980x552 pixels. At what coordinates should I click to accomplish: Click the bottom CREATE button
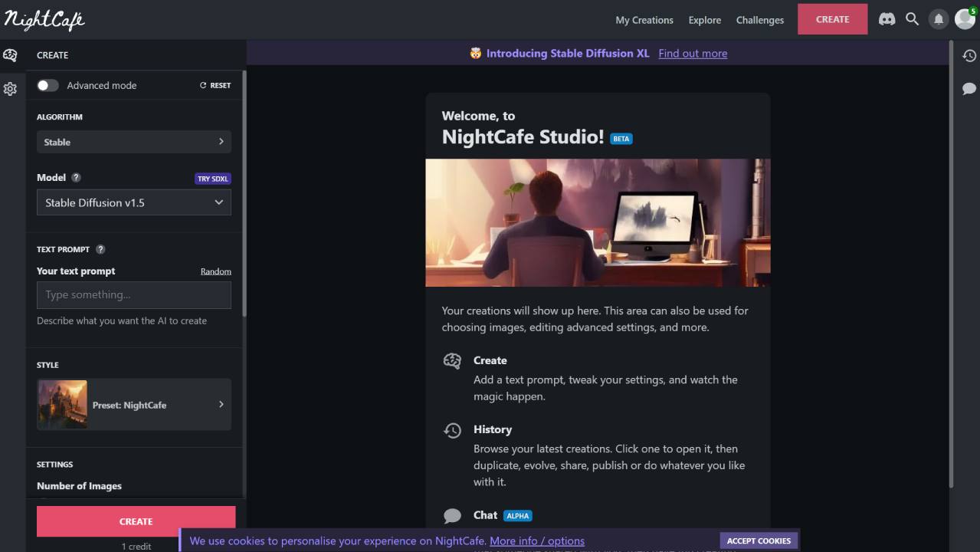point(136,521)
